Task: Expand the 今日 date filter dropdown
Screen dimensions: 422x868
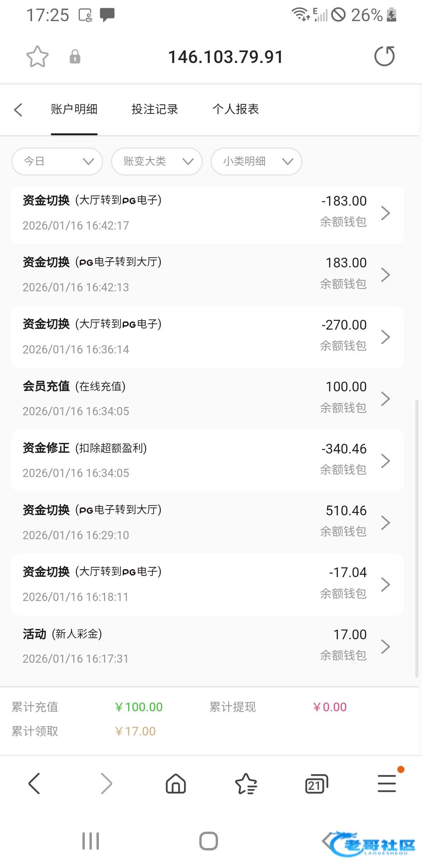Action: [x=57, y=161]
